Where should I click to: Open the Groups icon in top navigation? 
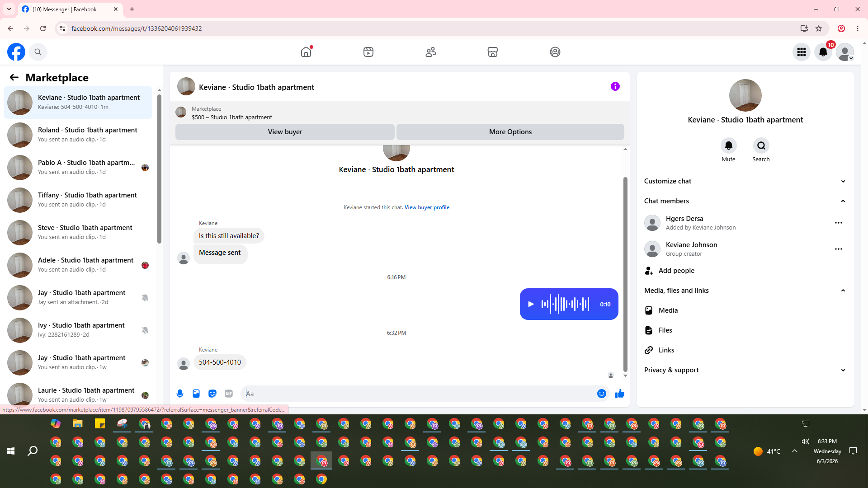[x=555, y=52]
